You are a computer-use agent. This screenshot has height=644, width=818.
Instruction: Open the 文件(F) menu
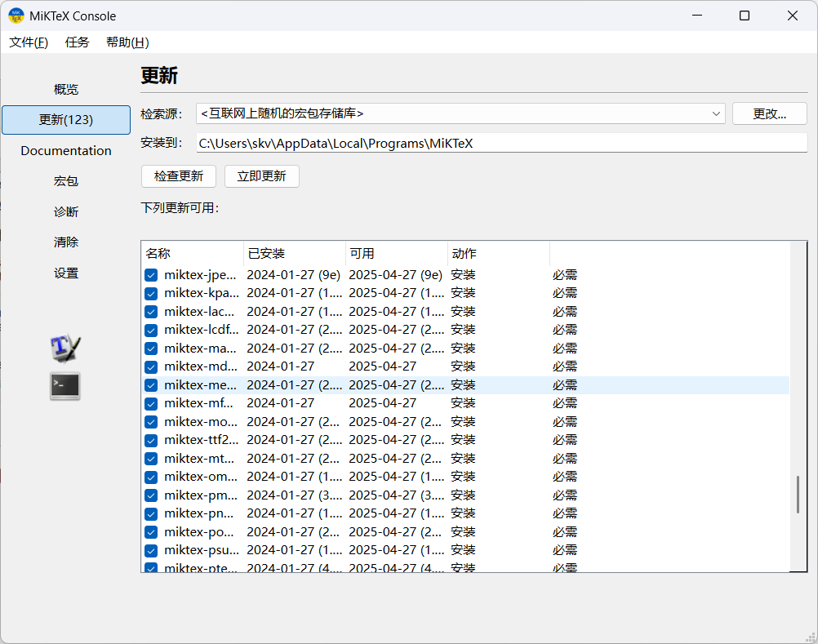(29, 42)
